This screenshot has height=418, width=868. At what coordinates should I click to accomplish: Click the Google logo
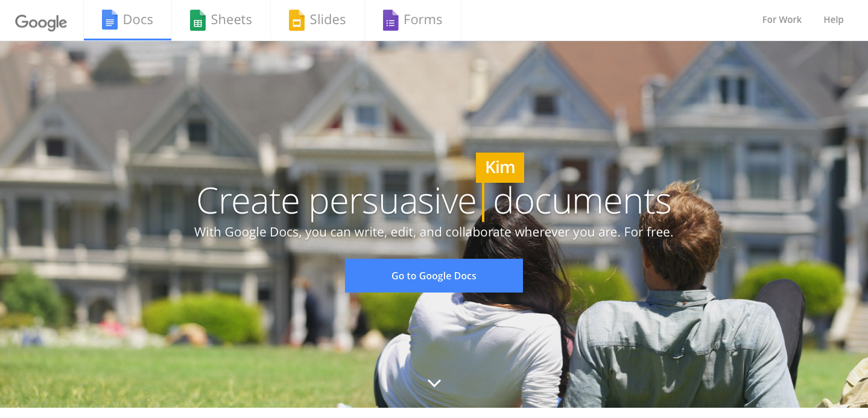click(41, 22)
